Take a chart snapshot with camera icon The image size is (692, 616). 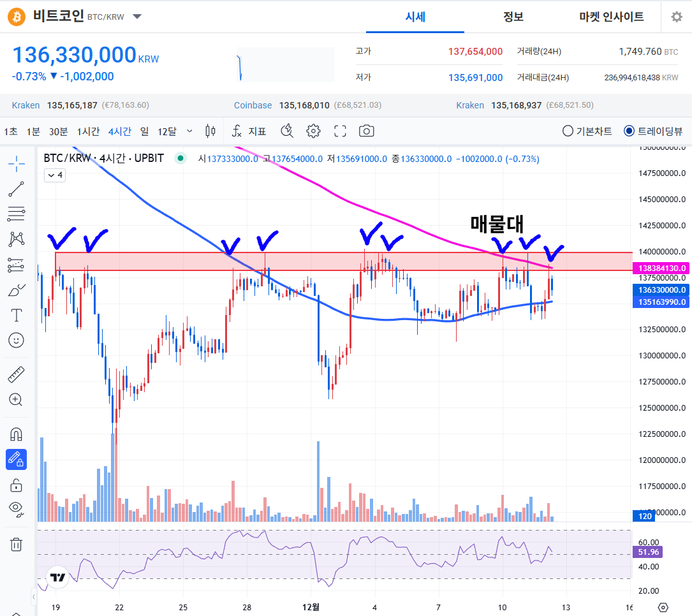[366, 131]
